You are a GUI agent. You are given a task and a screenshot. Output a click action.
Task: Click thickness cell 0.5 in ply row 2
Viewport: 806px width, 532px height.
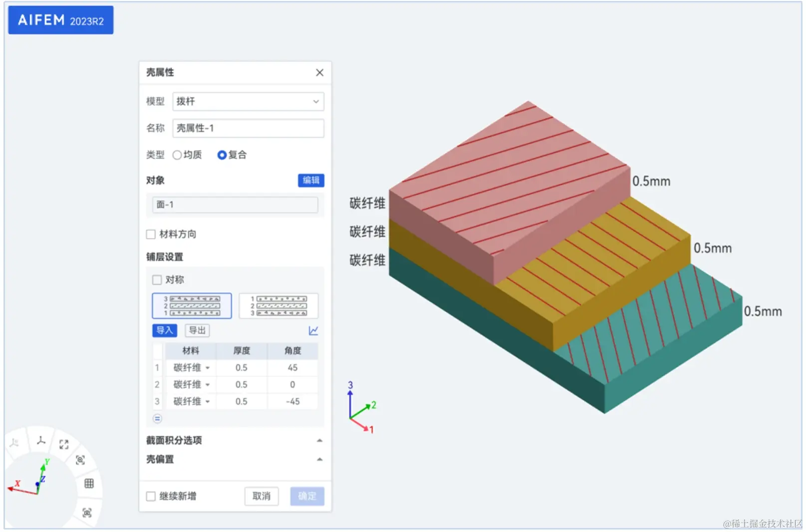click(x=242, y=385)
